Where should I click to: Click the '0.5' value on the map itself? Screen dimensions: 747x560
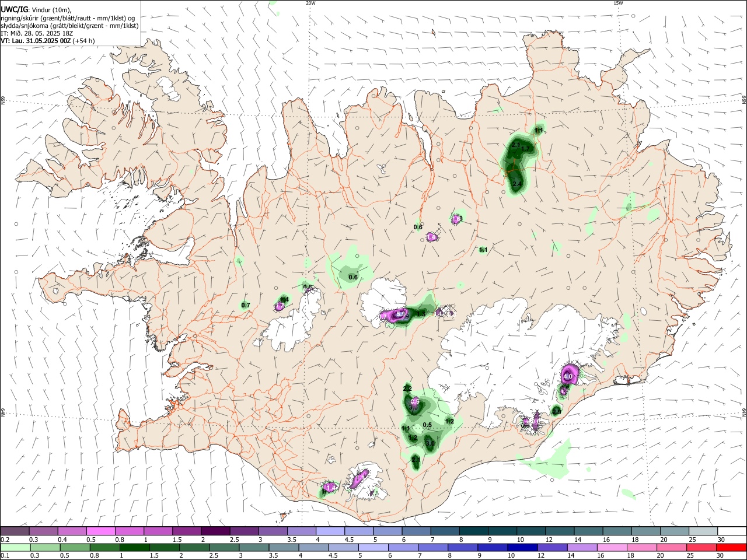[x=427, y=425]
